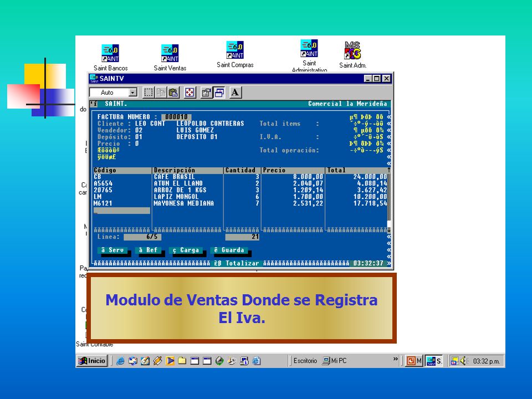Image resolution: width=532 pixels, height=399 pixels.
Task: Open Mi PC from the taskbar
Action: (335, 361)
